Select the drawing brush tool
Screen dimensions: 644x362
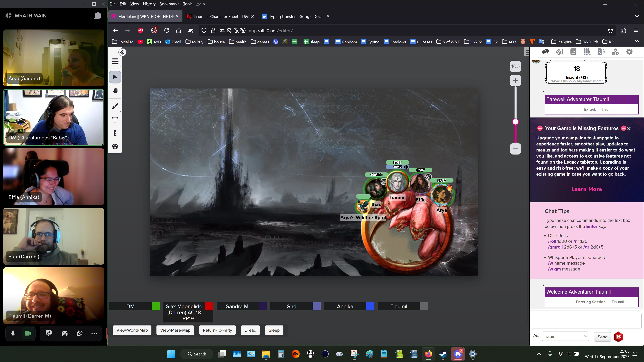pyautogui.click(x=115, y=106)
